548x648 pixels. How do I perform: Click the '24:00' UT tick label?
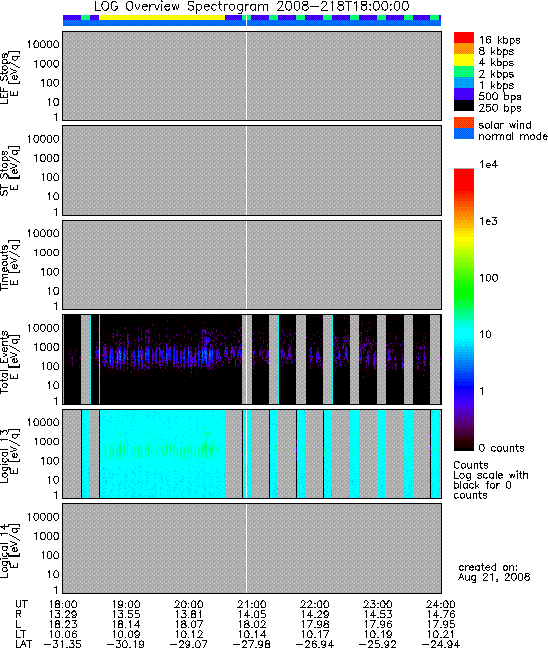tap(441, 605)
